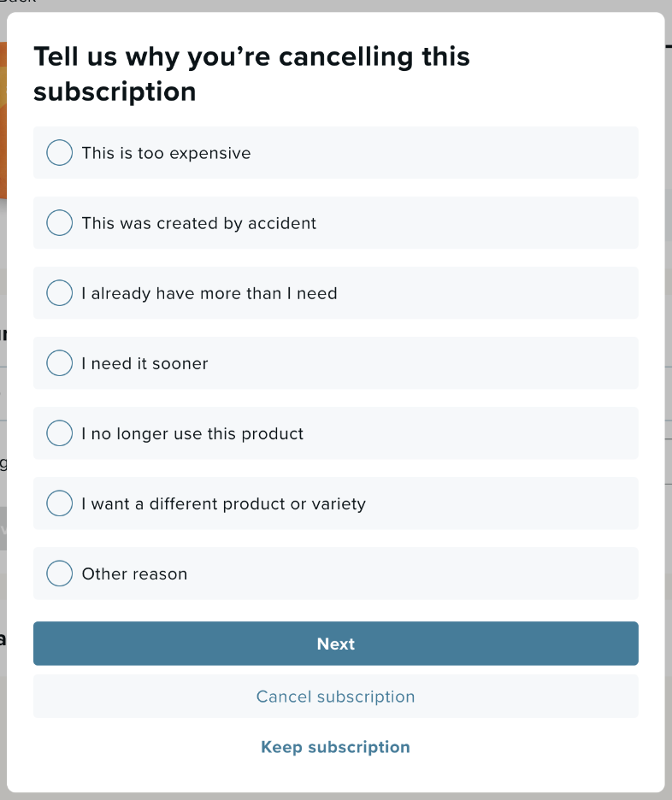Proceed with Next after choosing a reason
The width and height of the screenshot is (672, 800).
335,643
